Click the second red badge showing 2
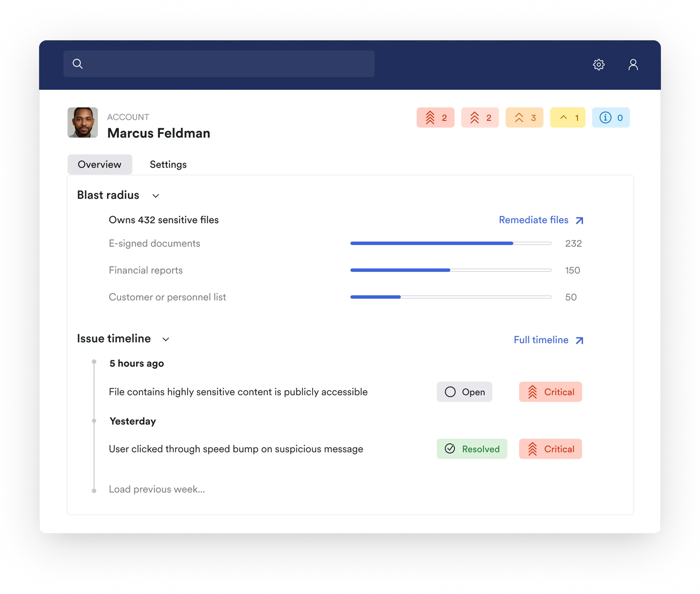The image size is (700, 594). click(x=480, y=118)
